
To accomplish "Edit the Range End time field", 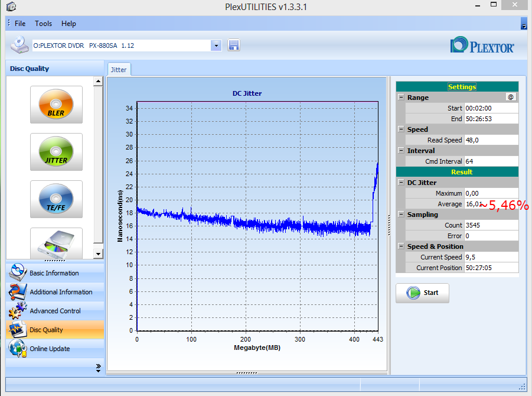I will coord(491,119).
